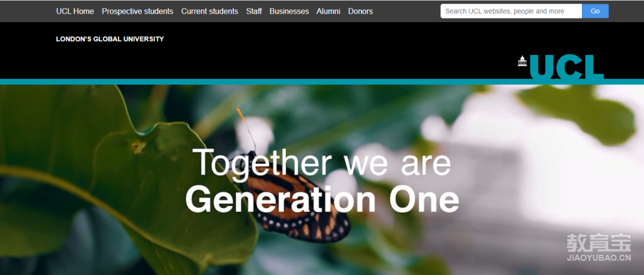The image size is (644, 275).
Task: Visit the Alumni page
Action: point(328,11)
